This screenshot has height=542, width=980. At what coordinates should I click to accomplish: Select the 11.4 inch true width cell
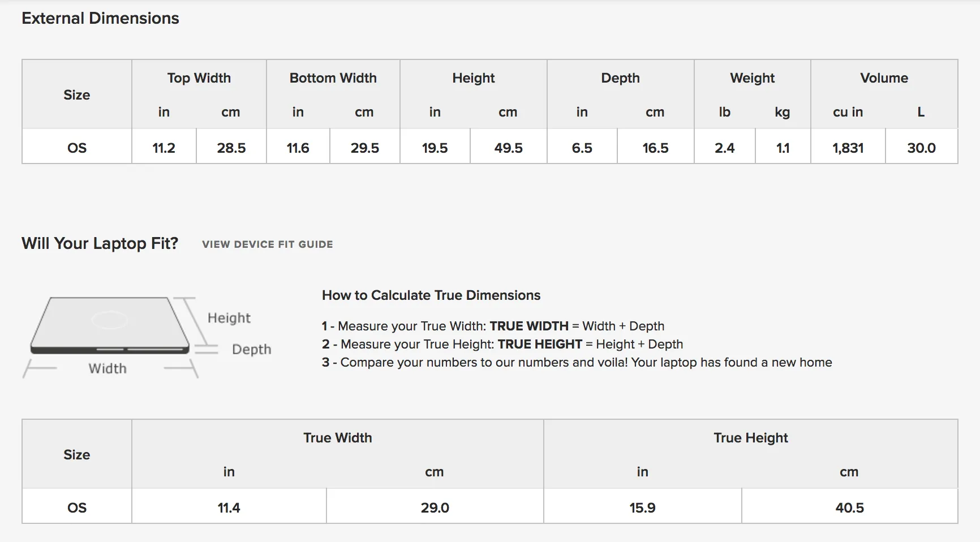pos(229,507)
